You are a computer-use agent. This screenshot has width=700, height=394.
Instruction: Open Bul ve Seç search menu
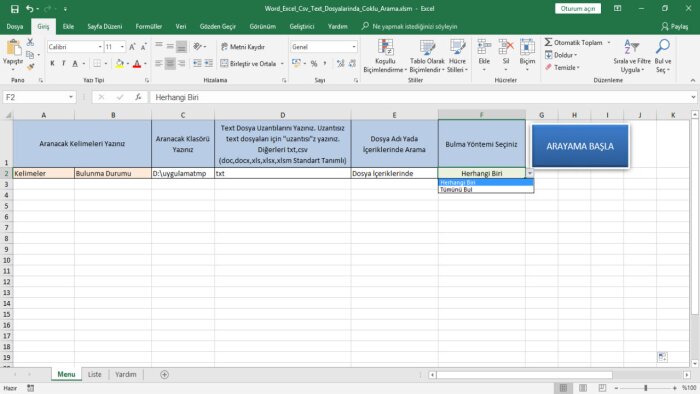coord(662,56)
